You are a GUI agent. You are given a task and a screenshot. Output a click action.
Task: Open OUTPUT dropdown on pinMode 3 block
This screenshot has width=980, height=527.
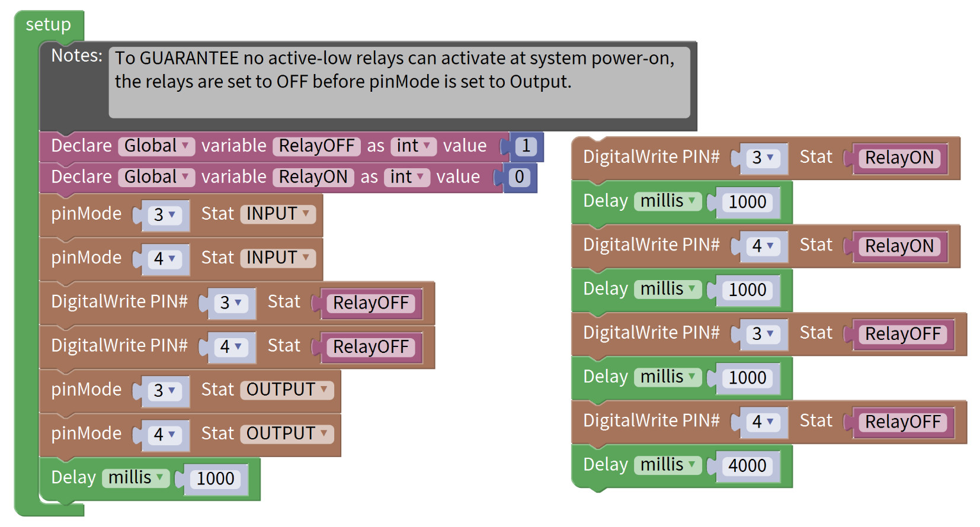tap(287, 390)
